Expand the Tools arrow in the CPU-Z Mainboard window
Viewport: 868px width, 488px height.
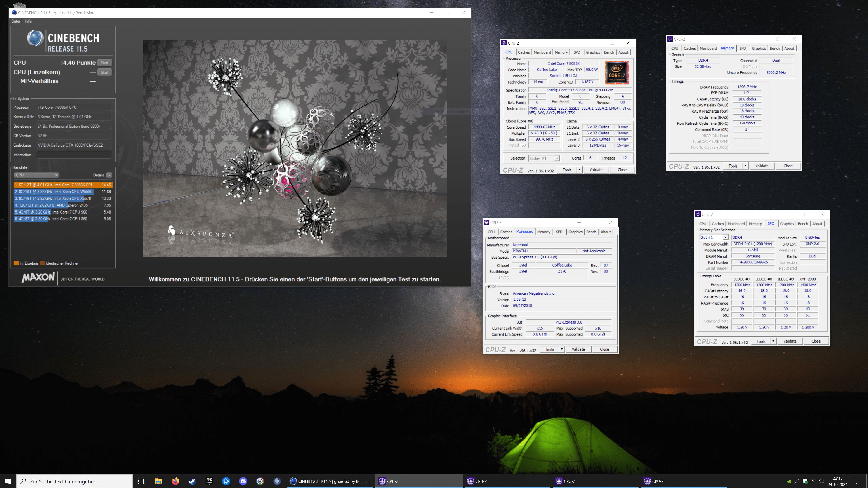[562, 349]
